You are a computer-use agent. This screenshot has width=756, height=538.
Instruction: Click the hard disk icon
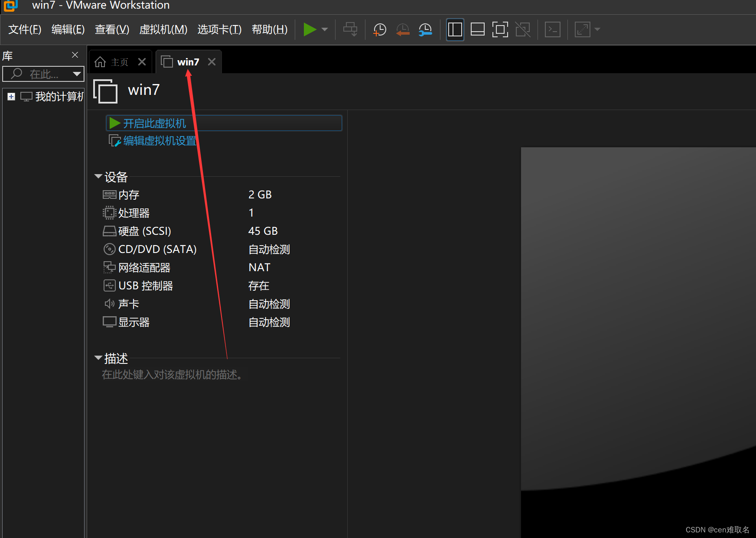[x=109, y=231]
